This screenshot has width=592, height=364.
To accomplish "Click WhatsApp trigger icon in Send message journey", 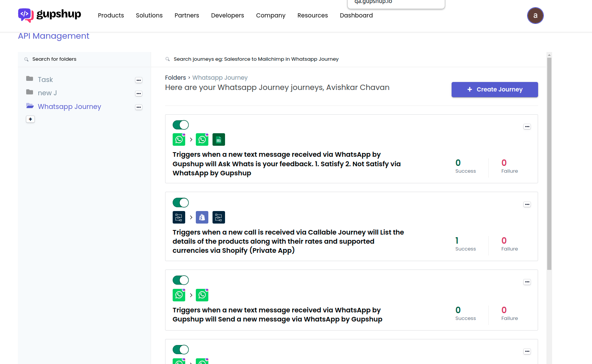I will [179, 295].
